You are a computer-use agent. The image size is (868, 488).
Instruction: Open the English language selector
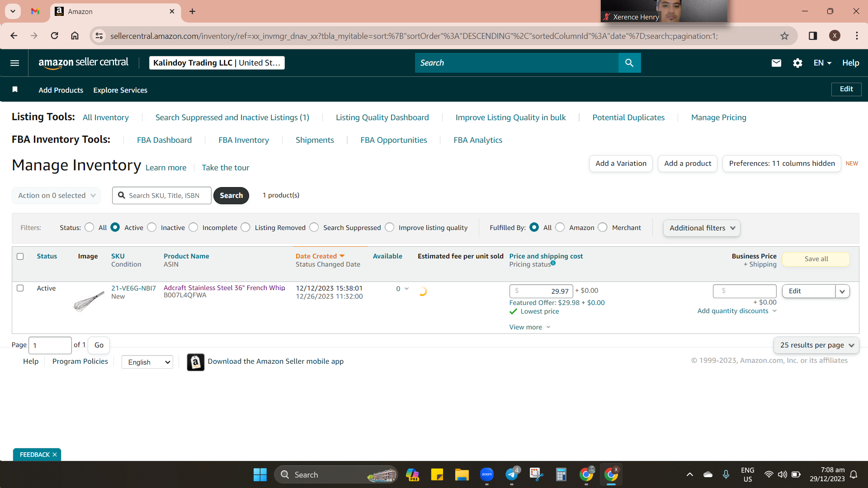147,362
